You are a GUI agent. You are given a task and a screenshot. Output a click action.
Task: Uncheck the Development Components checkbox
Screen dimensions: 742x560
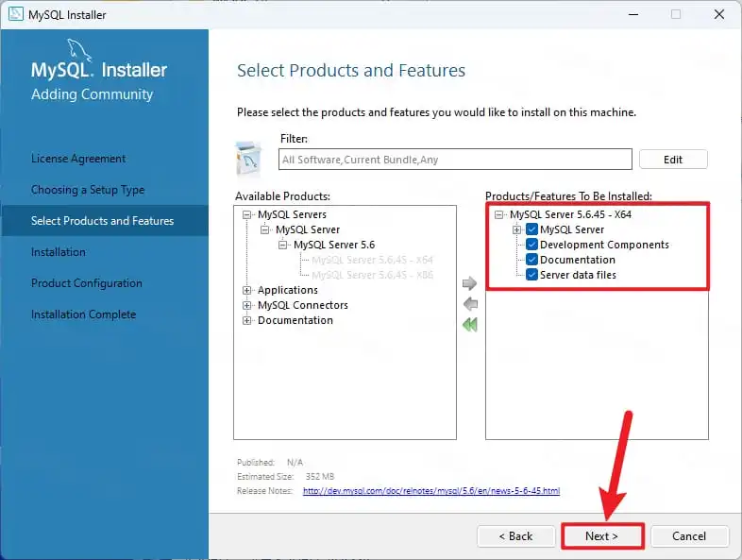click(531, 245)
